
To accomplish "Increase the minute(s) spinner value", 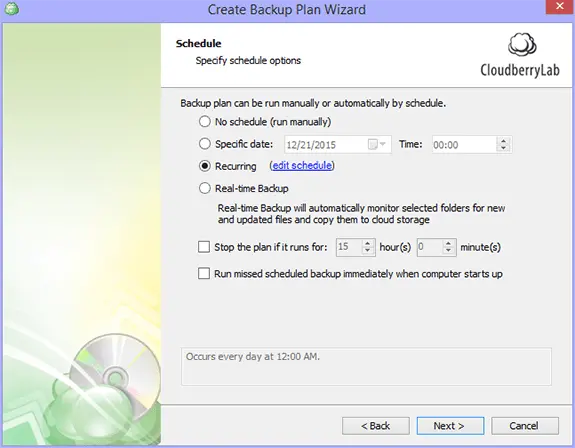I will [448, 243].
